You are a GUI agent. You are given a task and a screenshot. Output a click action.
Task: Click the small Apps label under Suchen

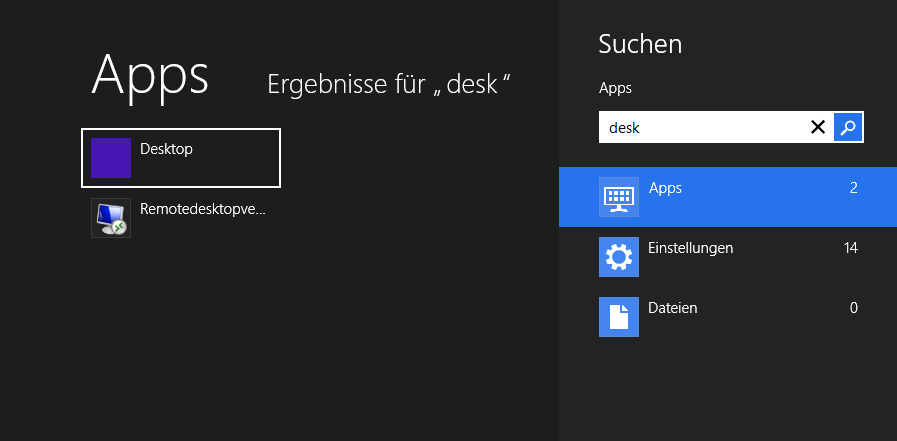pos(615,88)
